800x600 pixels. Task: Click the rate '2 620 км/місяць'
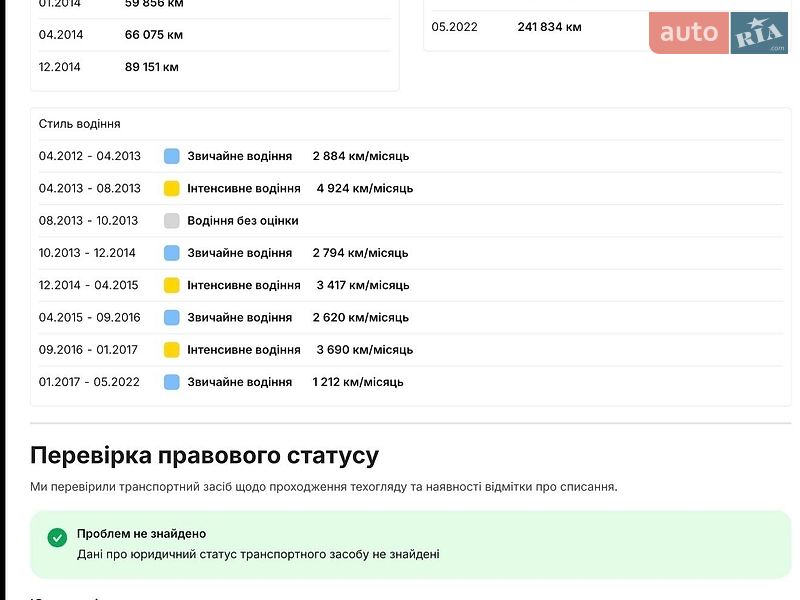(361, 317)
